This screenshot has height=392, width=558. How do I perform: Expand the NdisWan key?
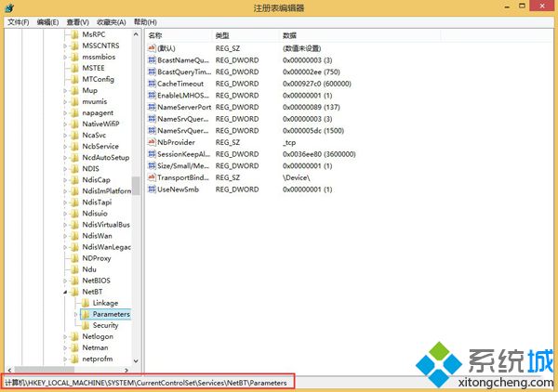coord(65,236)
